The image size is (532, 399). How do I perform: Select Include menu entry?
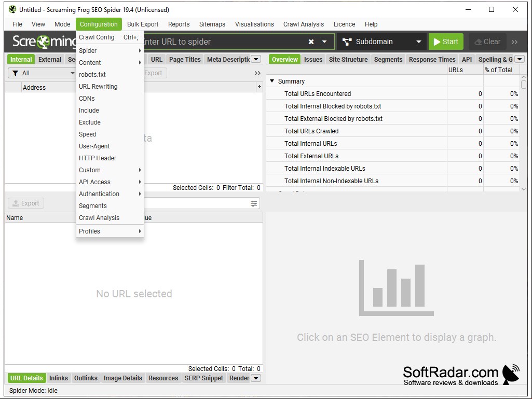(x=110, y=111)
